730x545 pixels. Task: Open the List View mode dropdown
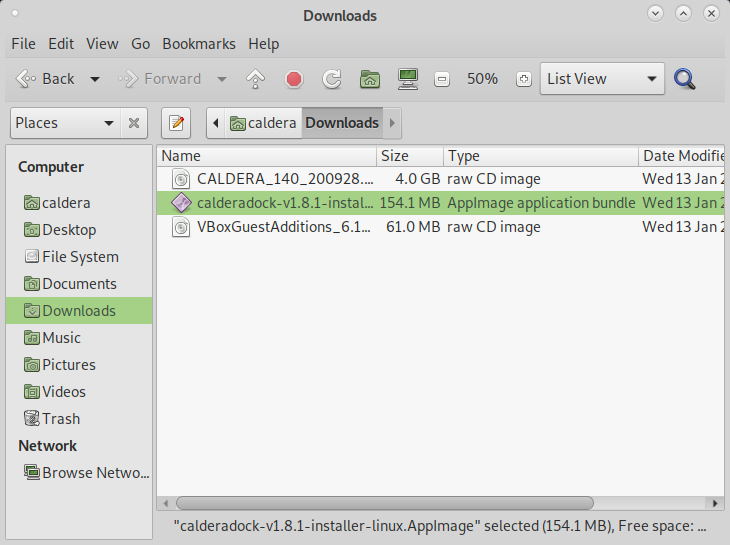click(602, 79)
